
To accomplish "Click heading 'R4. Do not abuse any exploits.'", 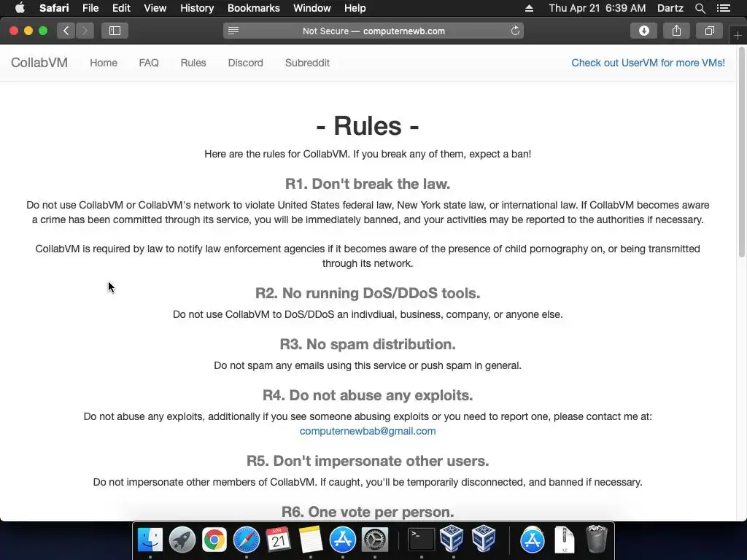I will coord(368,395).
